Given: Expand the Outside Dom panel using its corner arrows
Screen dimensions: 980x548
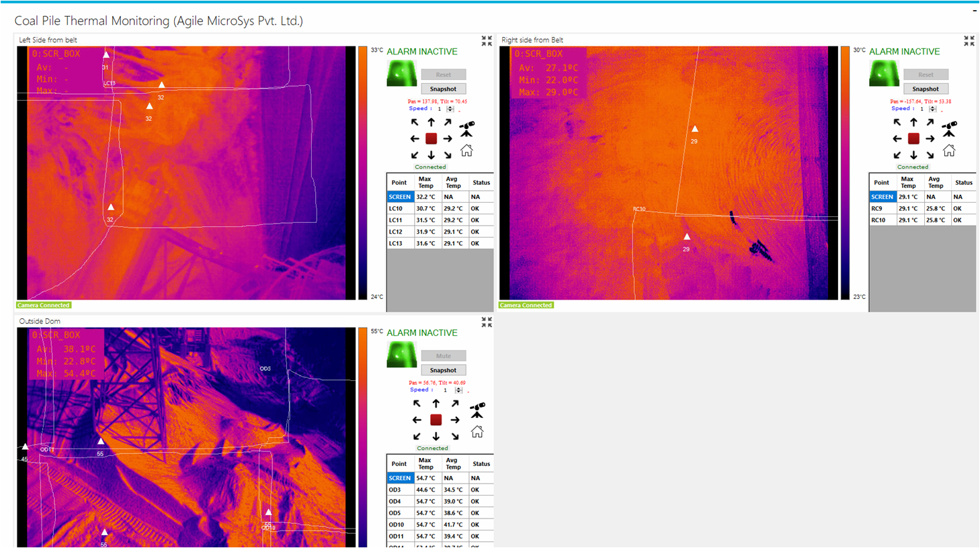Looking at the screenshot, I should pos(487,322).
